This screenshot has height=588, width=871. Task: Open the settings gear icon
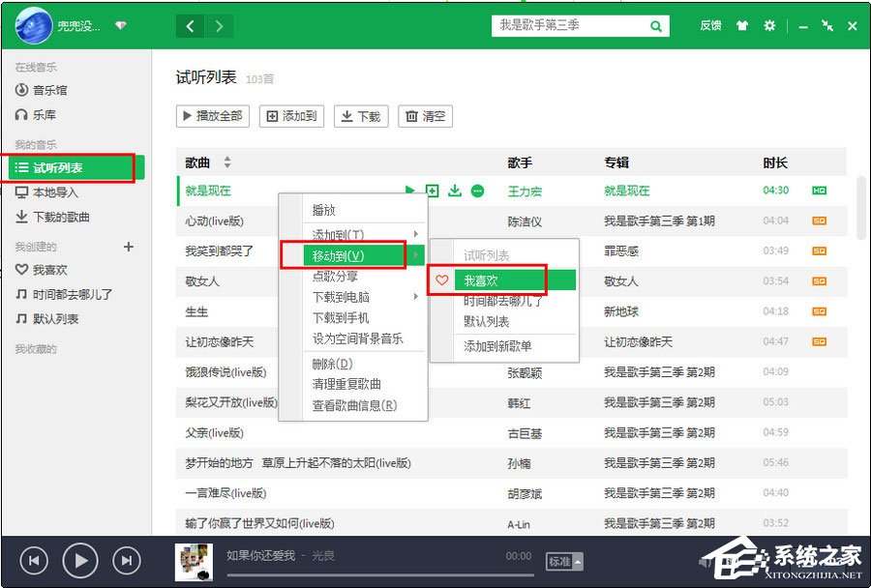click(769, 26)
